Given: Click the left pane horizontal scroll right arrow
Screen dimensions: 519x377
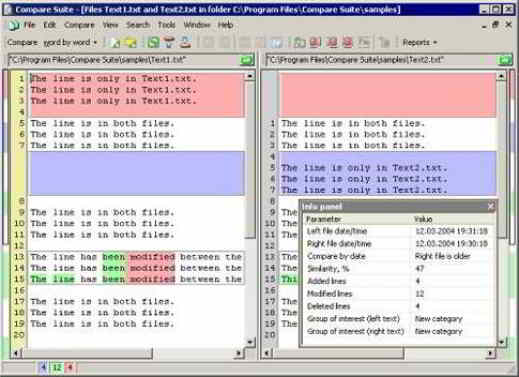Looking at the screenshot, I should [238, 353].
